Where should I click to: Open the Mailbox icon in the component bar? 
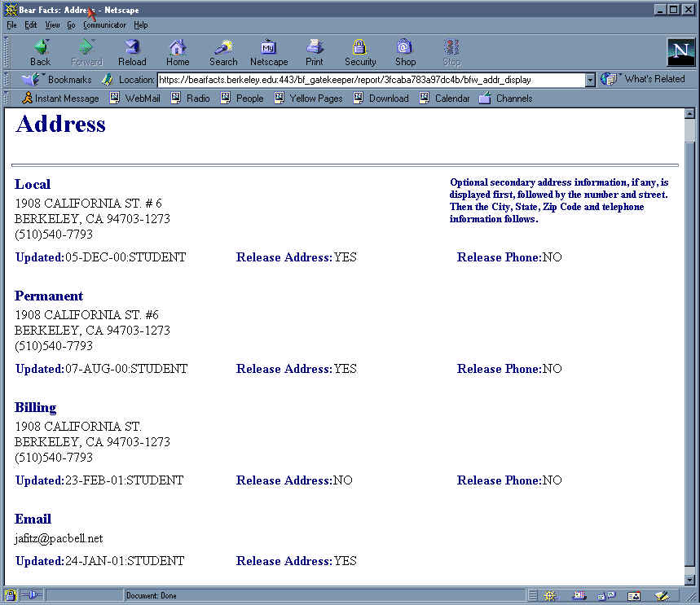click(x=579, y=595)
